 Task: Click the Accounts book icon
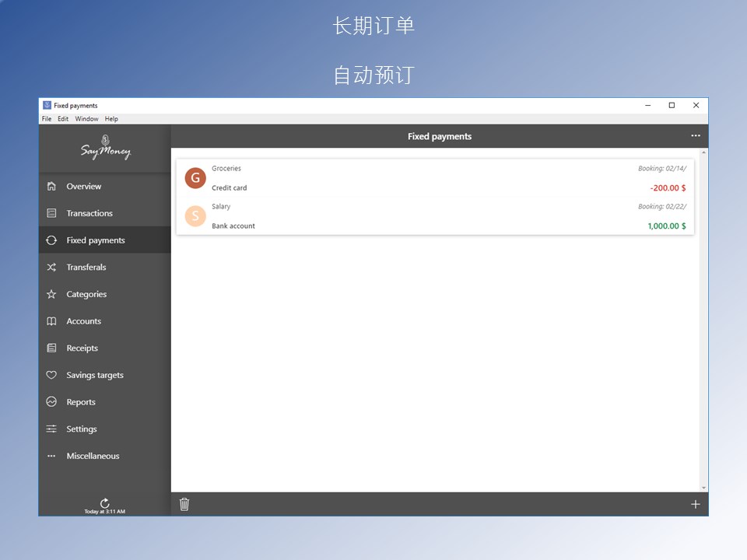(x=51, y=321)
